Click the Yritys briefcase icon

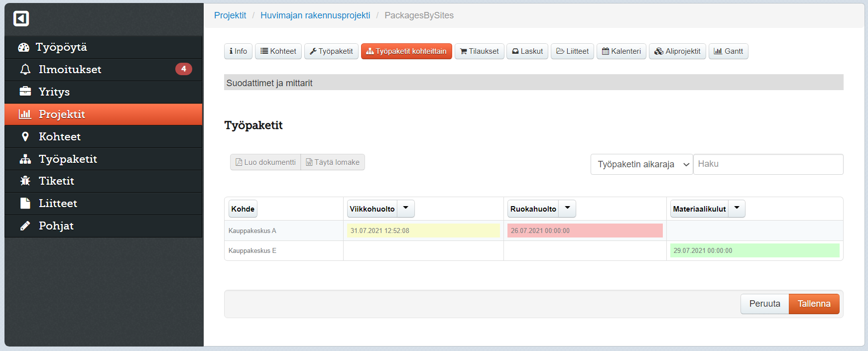pos(25,92)
